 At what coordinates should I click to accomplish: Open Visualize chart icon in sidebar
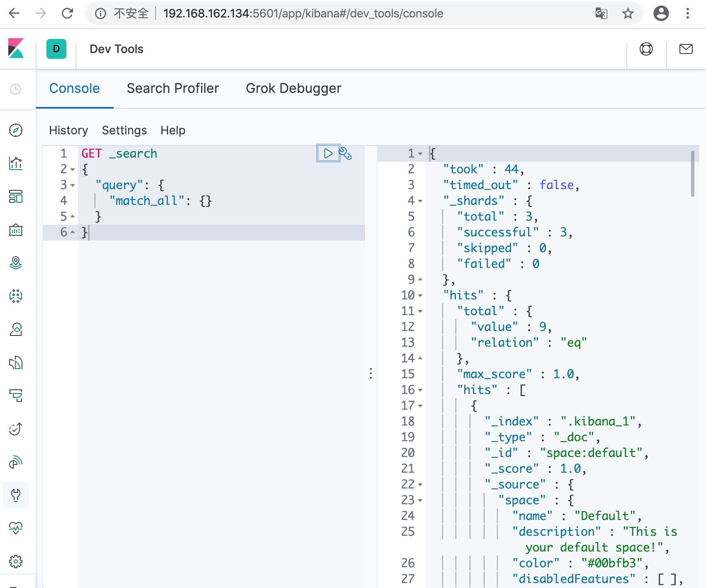(x=16, y=163)
